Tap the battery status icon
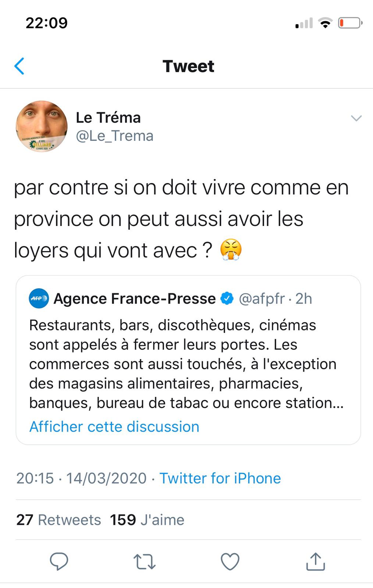This screenshot has width=373, height=588. coord(350,23)
